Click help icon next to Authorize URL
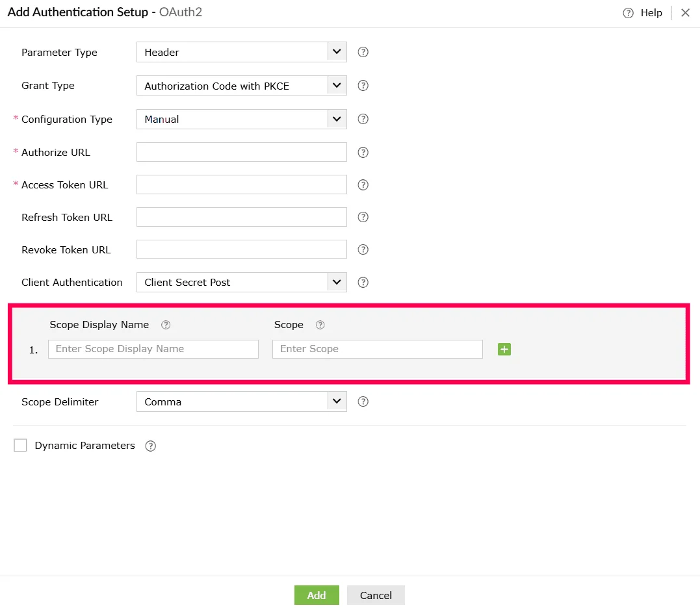The image size is (700, 612). tap(363, 153)
